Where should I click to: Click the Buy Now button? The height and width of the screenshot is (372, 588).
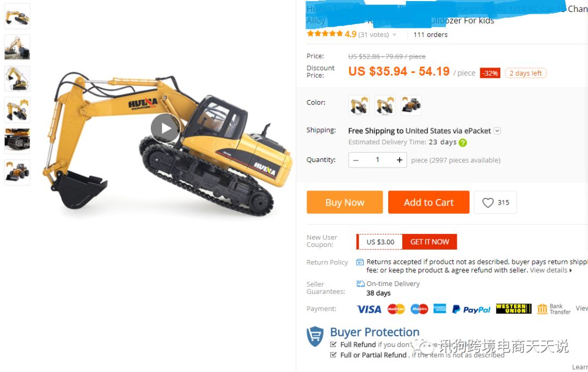tap(345, 202)
